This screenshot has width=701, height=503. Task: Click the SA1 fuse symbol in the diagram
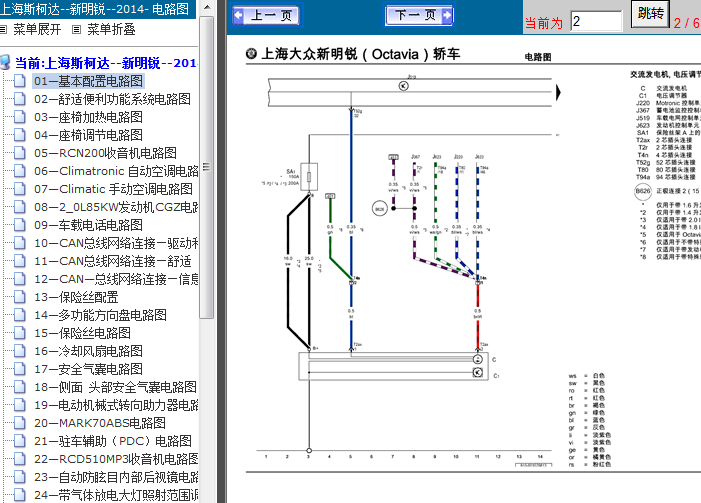308,177
